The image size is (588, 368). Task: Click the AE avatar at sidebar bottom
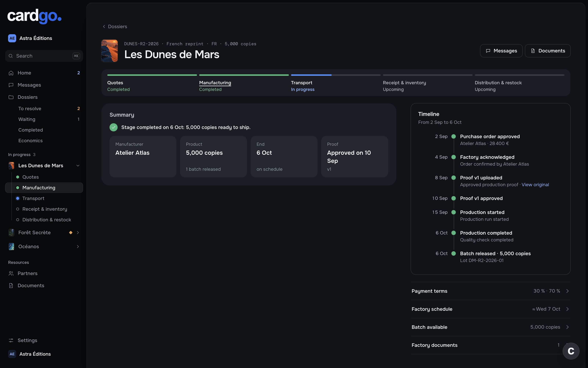click(12, 354)
